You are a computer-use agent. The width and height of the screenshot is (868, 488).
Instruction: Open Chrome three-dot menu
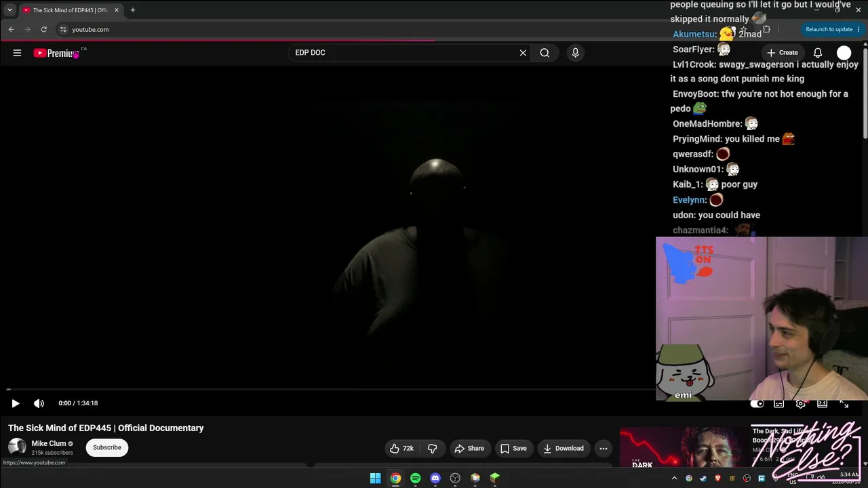click(x=859, y=29)
